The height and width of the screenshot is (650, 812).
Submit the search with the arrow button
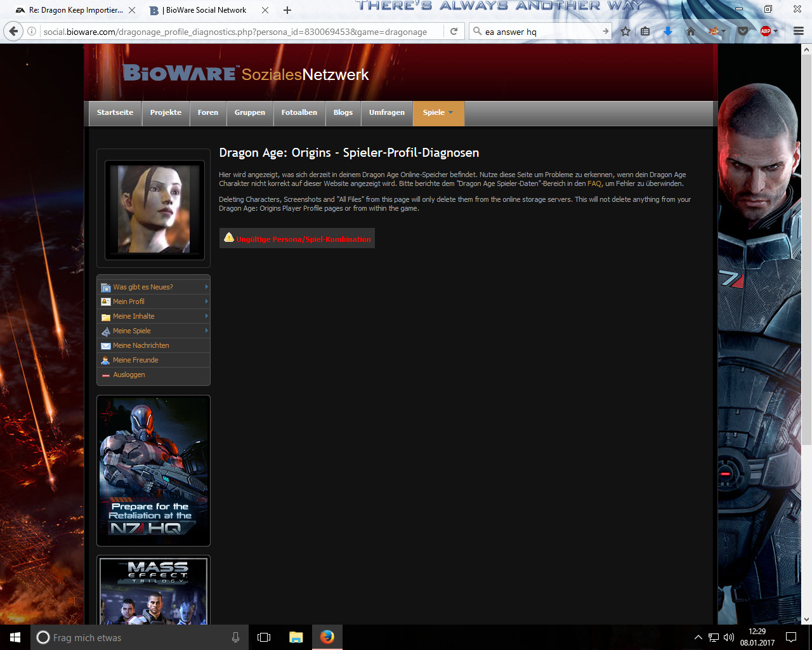pos(605,31)
